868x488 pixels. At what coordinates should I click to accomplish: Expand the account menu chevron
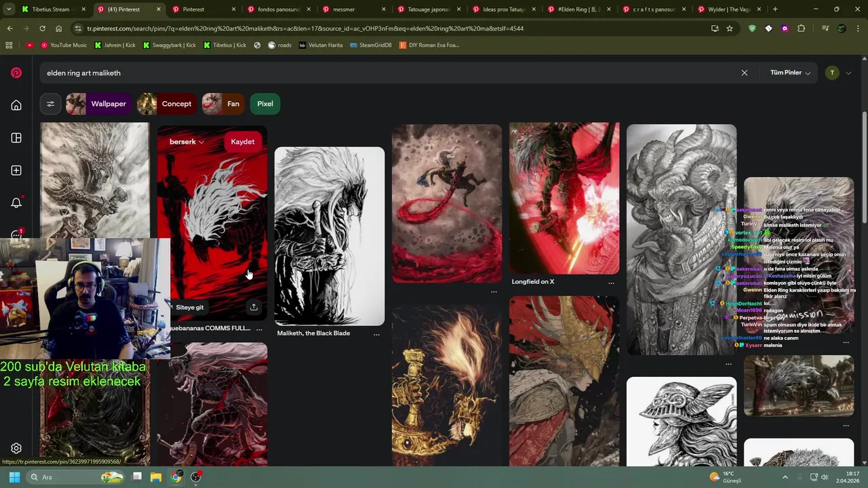coord(848,73)
